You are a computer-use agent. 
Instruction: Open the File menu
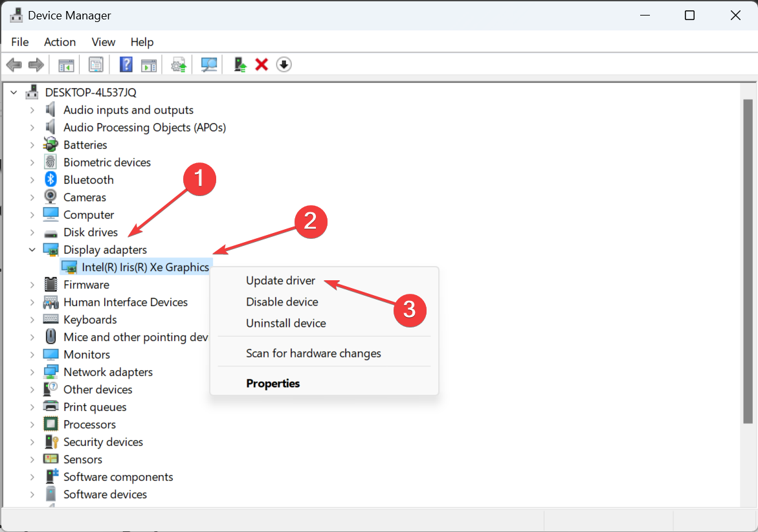pos(20,42)
